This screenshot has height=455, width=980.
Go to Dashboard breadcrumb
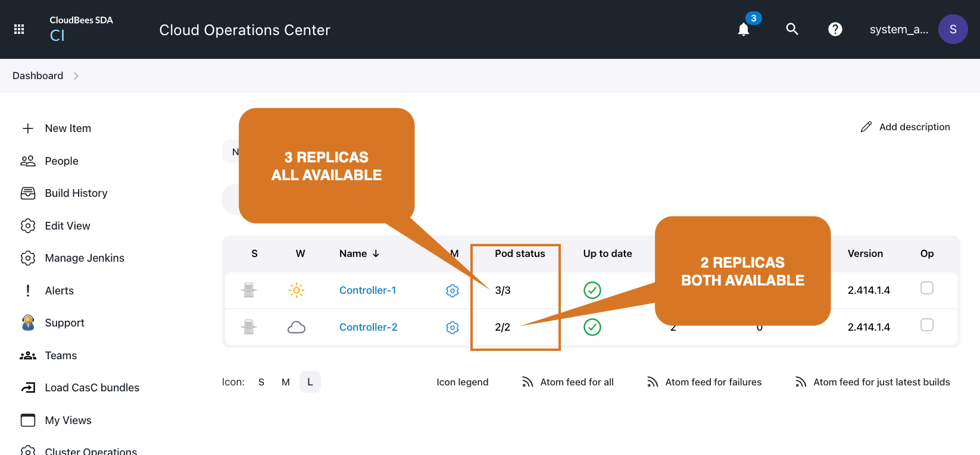pyautogui.click(x=38, y=76)
